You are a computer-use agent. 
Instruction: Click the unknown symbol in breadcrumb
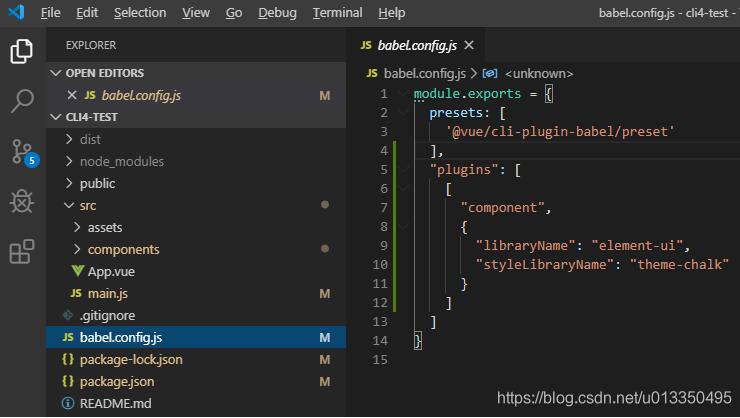(538, 73)
